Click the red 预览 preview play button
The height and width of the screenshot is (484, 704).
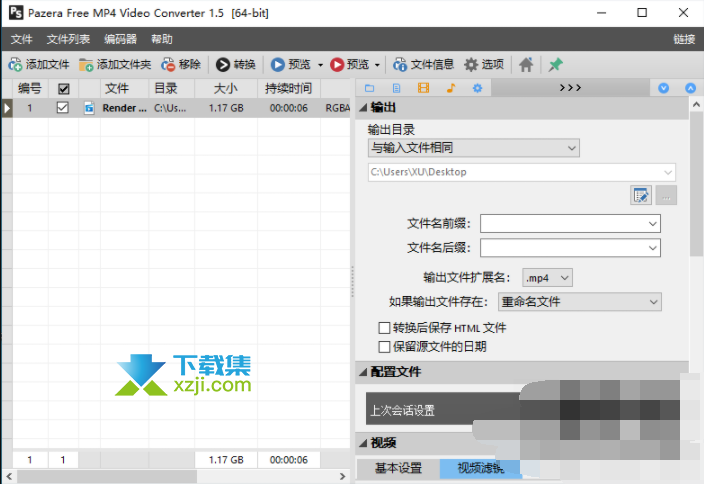(x=349, y=65)
